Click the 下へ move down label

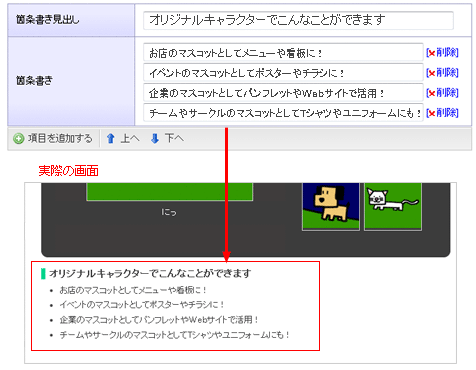[174, 138]
